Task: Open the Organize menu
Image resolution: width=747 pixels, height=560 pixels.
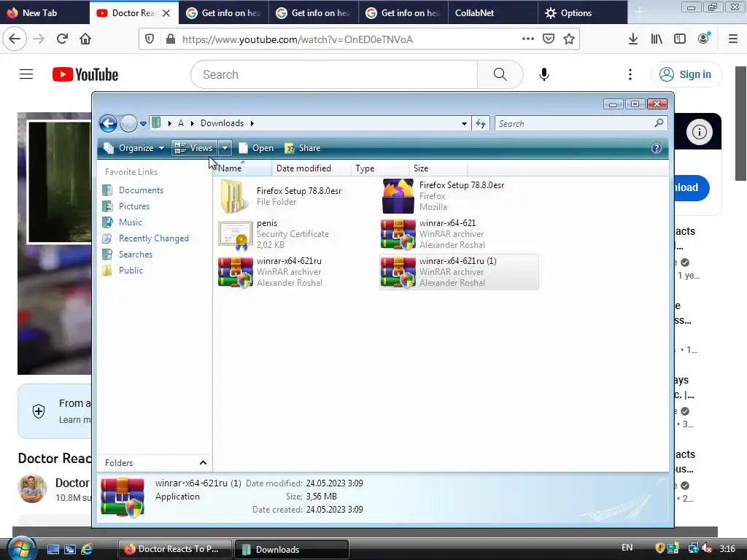Action: click(135, 148)
